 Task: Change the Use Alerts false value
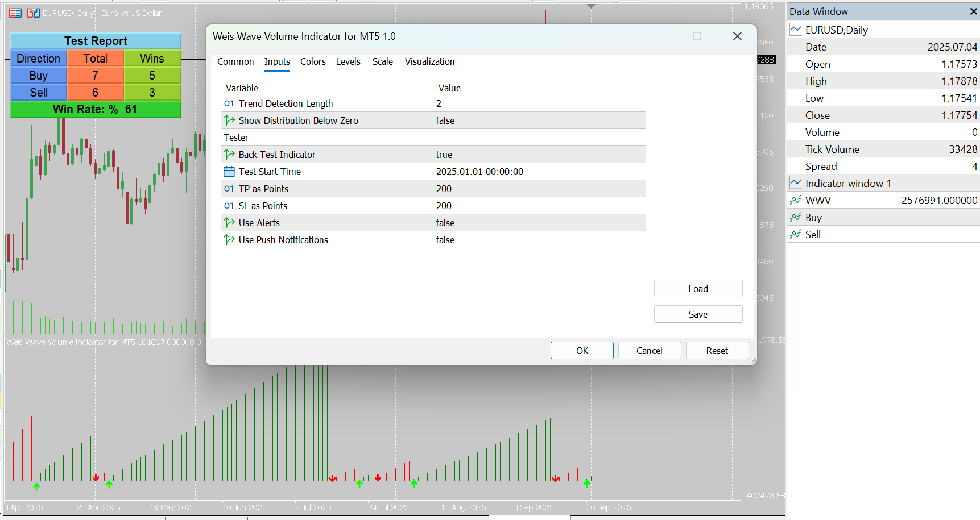click(540, 223)
